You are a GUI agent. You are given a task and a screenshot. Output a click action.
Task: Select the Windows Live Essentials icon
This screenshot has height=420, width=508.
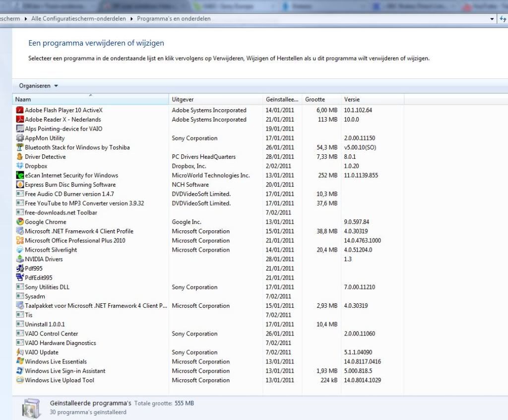coord(20,361)
